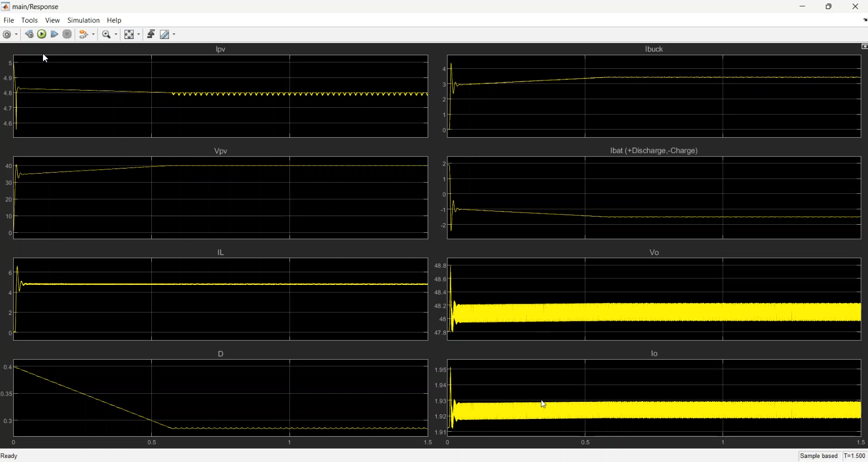Viewport: 868px width, 462px height.
Task: Click the maximize-axes icon at Ibuck top-right corner
Action: click(x=864, y=47)
